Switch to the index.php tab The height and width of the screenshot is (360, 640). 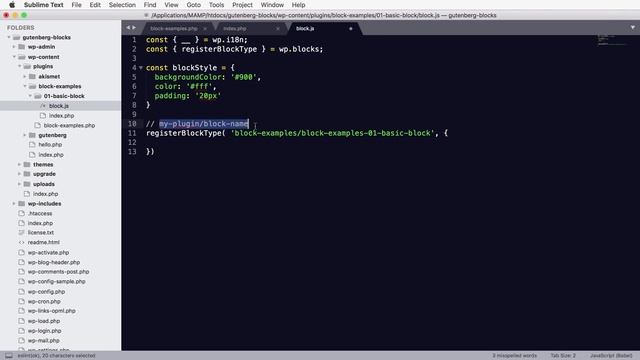(x=235, y=29)
